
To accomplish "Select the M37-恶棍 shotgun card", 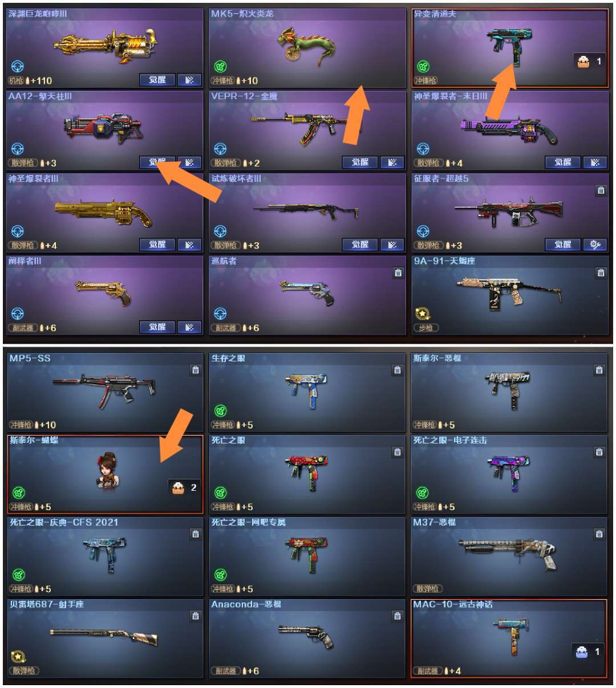I will click(x=509, y=556).
